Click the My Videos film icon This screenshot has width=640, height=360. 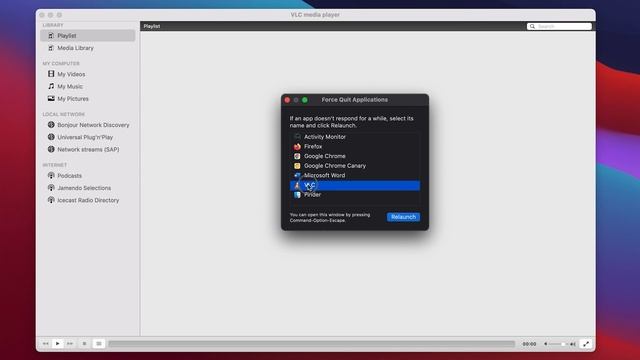coord(51,74)
